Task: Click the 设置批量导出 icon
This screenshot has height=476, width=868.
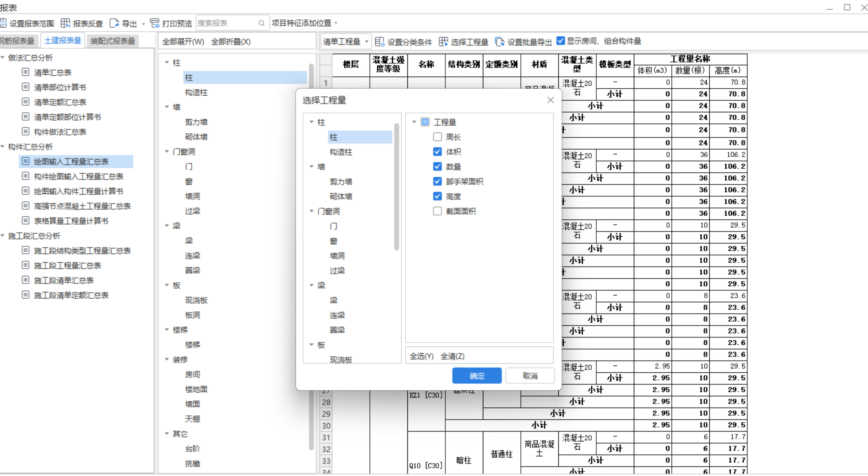Action: click(x=500, y=42)
